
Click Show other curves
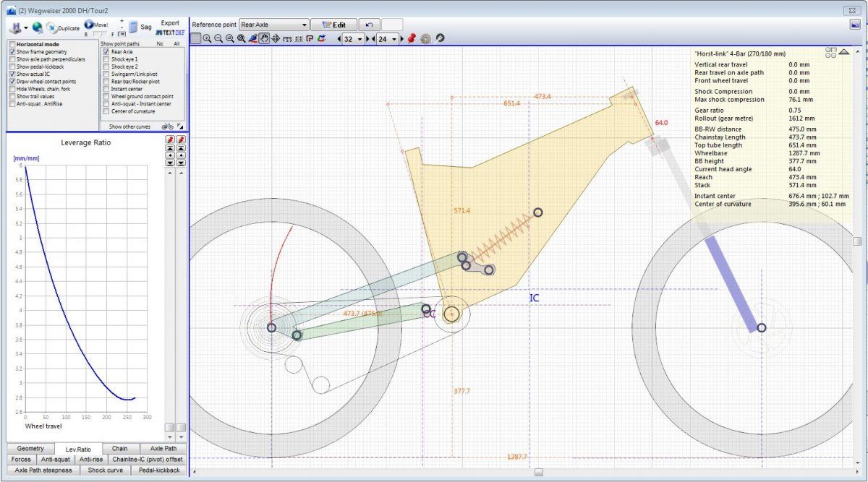(x=129, y=126)
